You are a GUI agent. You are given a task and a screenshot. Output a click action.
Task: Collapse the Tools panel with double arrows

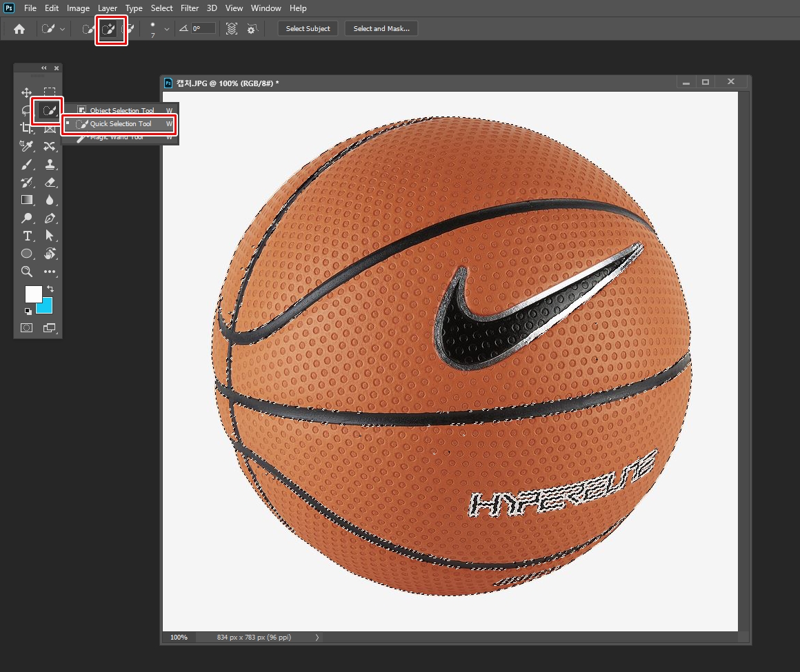44,68
